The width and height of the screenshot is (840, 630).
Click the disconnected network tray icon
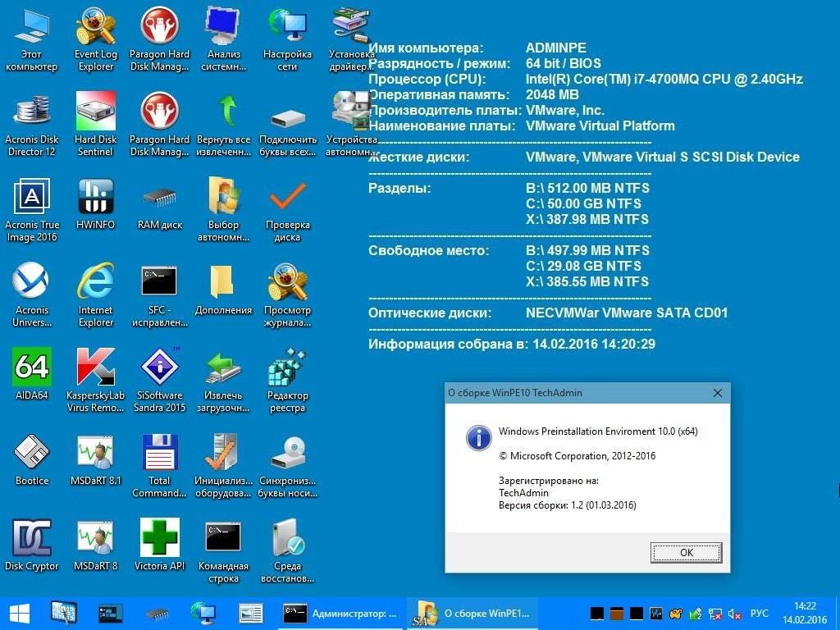(x=714, y=614)
